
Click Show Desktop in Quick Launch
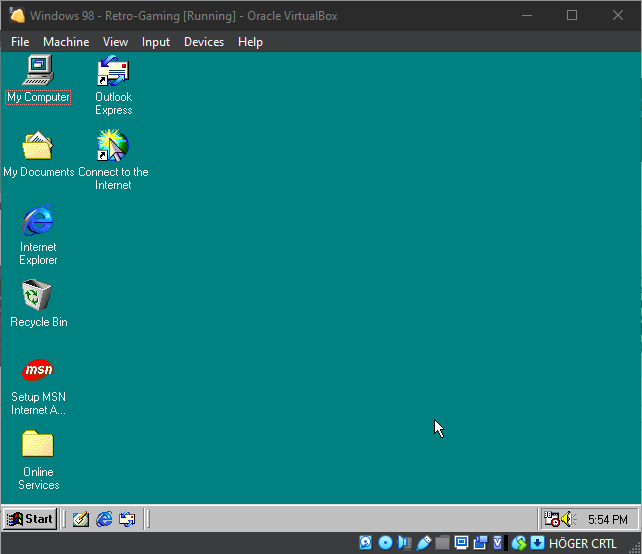tap(81, 519)
